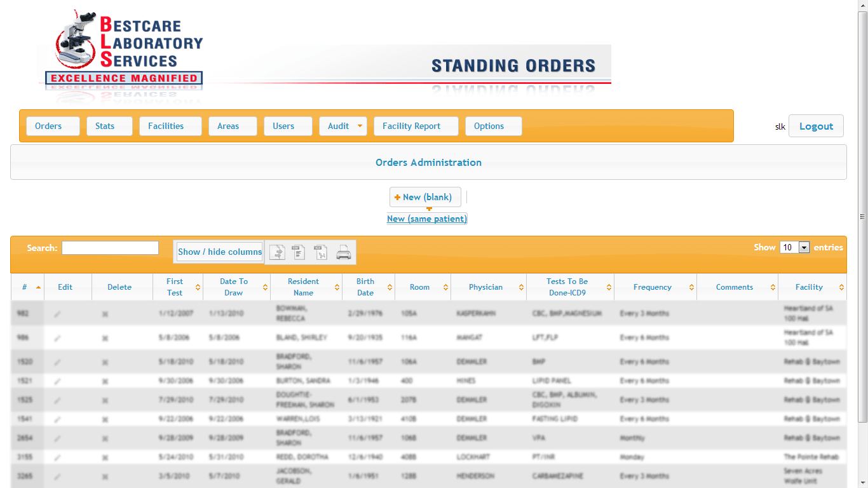Image resolution: width=868 pixels, height=488 pixels.
Task: Export the table using the CSV icon
Action: [x=299, y=252]
